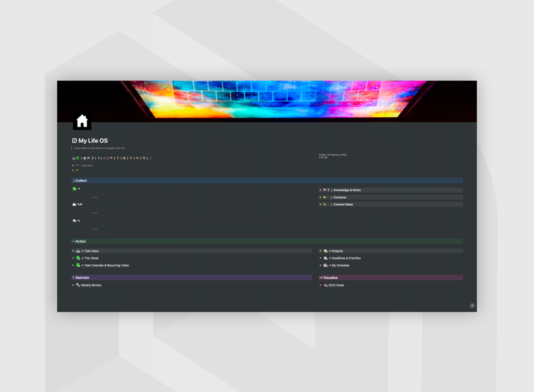The height and width of the screenshot is (392, 534).
Task: Click the star icon beside Projects
Action: click(325, 251)
